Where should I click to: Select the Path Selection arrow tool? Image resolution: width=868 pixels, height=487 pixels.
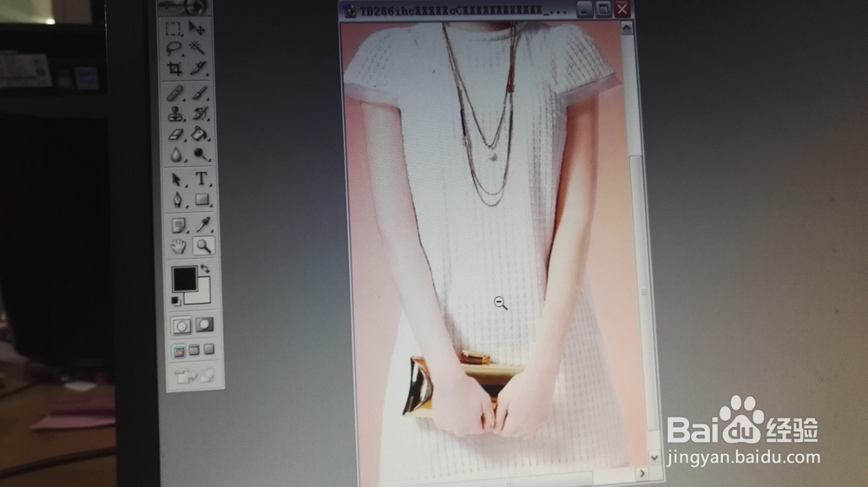point(177,180)
